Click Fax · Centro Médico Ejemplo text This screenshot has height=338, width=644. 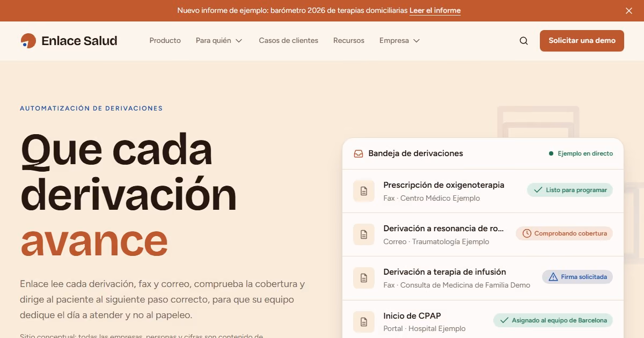click(431, 199)
